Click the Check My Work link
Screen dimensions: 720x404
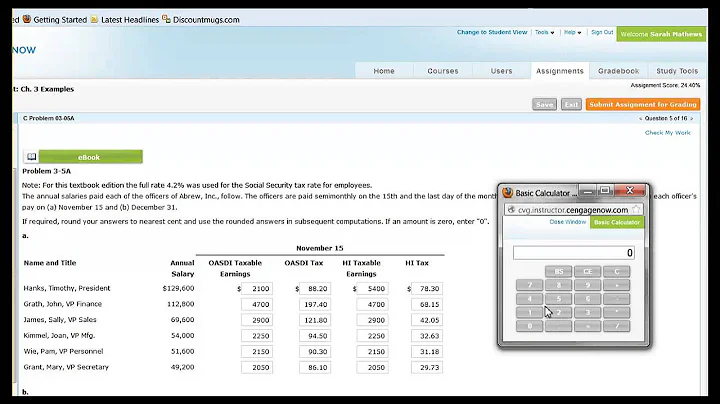[x=668, y=133]
